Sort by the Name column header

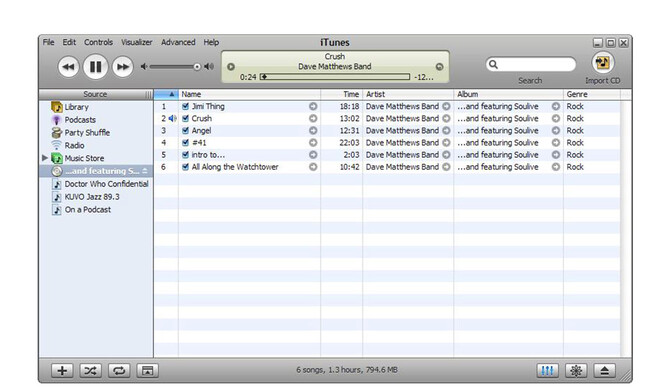[x=250, y=94]
